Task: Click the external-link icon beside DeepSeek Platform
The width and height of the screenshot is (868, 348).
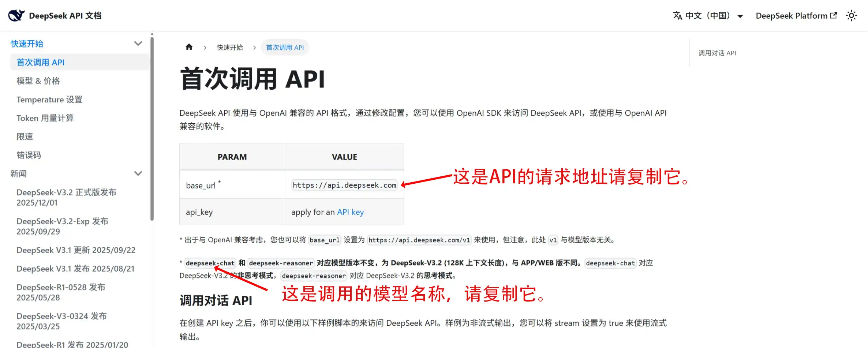Action: point(834,15)
